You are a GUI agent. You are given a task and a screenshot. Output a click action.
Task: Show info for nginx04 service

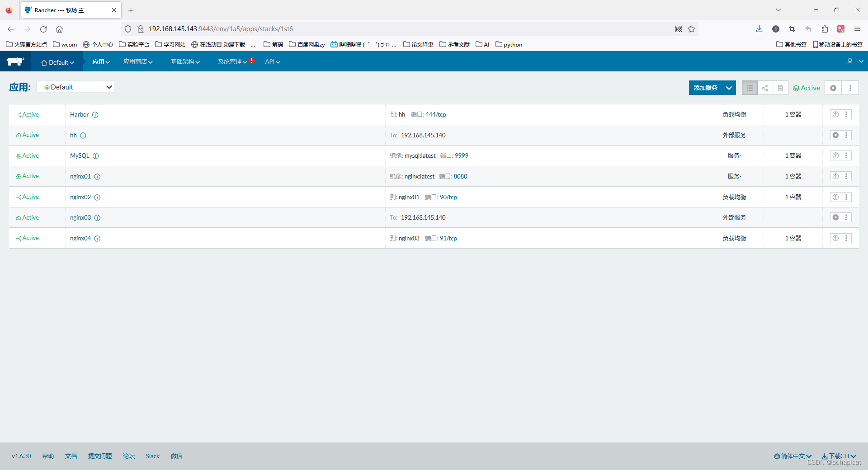97,239
